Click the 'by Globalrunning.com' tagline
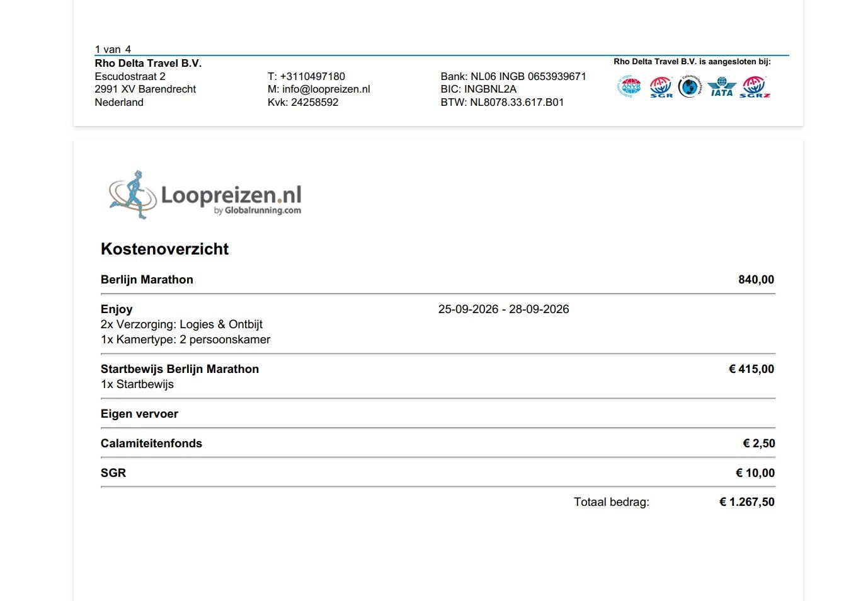 (x=258, y=210)
